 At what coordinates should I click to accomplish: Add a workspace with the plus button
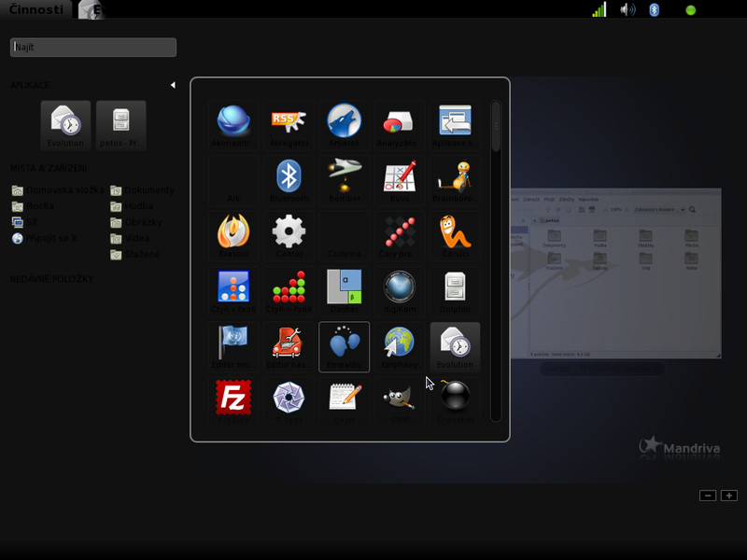click(x=729, y=496)
